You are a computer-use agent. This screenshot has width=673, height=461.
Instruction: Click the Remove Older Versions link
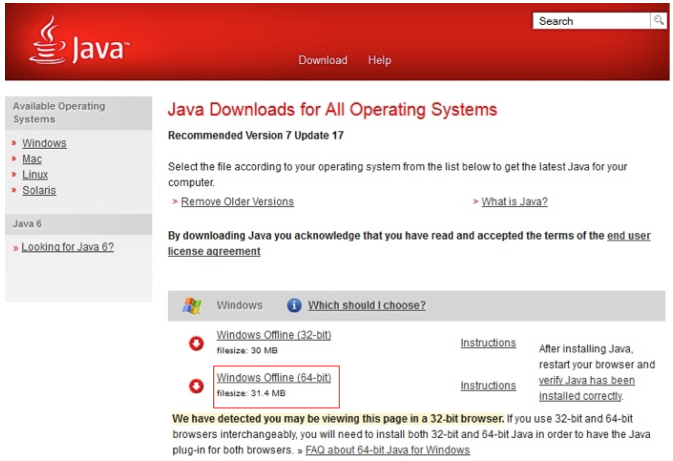pyautogui.click(x=237, y=202)
